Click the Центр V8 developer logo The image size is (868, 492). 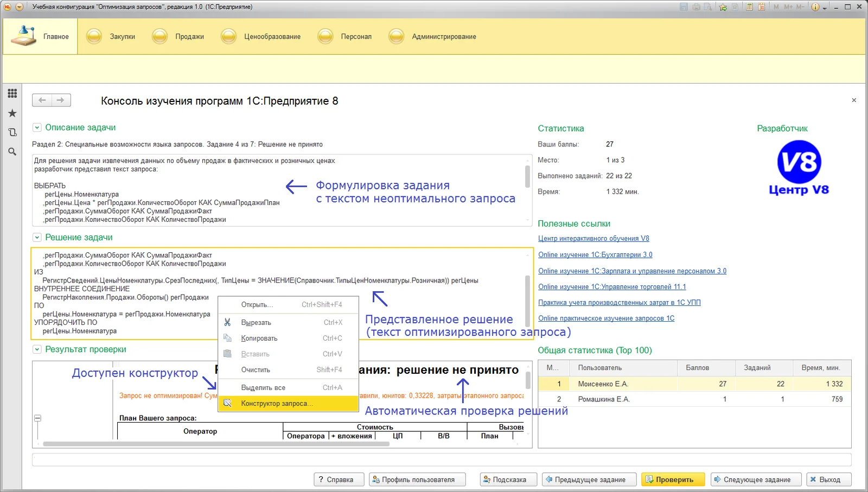(799, 168)
